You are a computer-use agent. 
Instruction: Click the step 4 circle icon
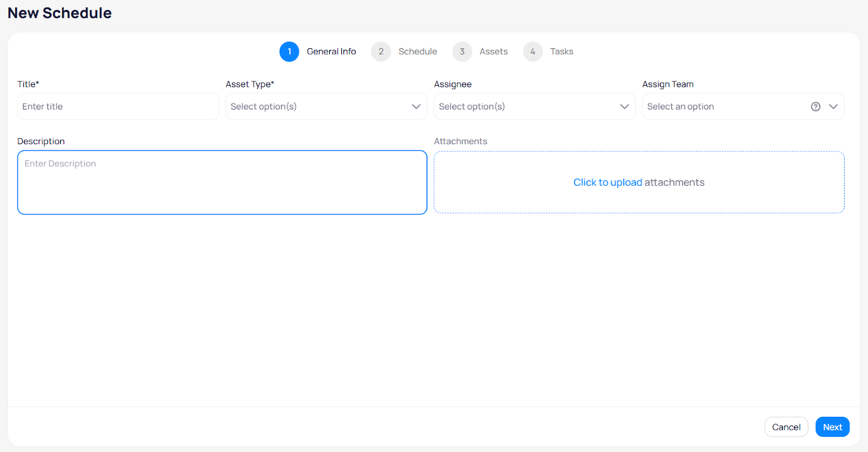coord(533,51)
